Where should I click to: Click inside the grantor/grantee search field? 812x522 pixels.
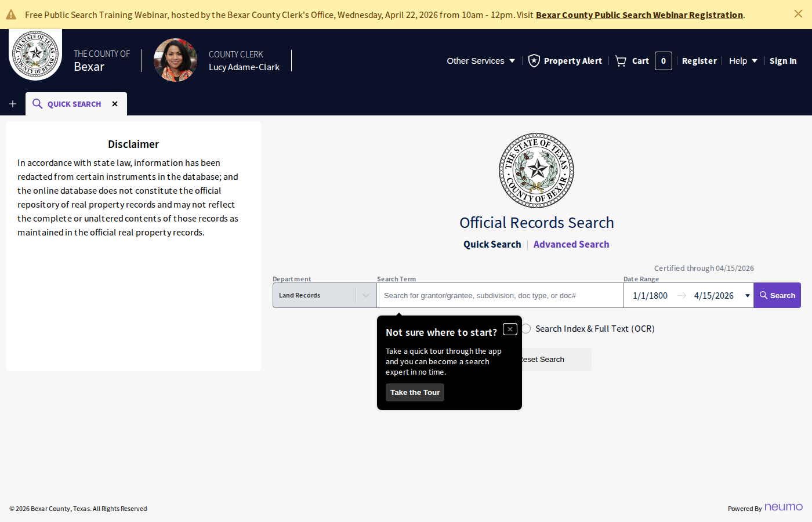(x=499, y=295)
